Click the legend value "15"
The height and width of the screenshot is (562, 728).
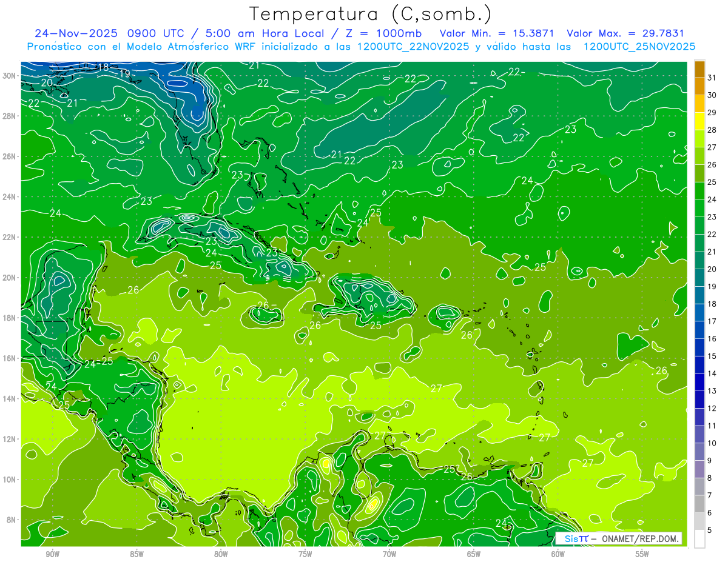pos(712,356)
